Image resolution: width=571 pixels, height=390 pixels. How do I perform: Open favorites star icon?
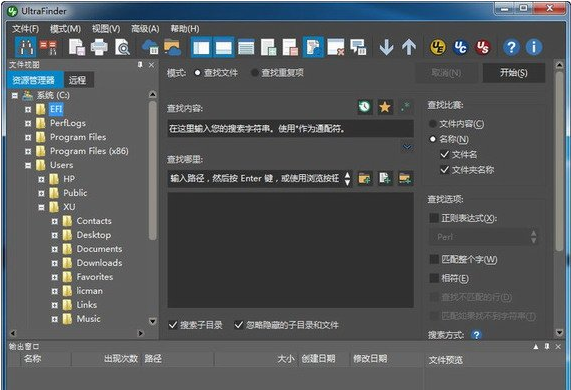point(385,107)
